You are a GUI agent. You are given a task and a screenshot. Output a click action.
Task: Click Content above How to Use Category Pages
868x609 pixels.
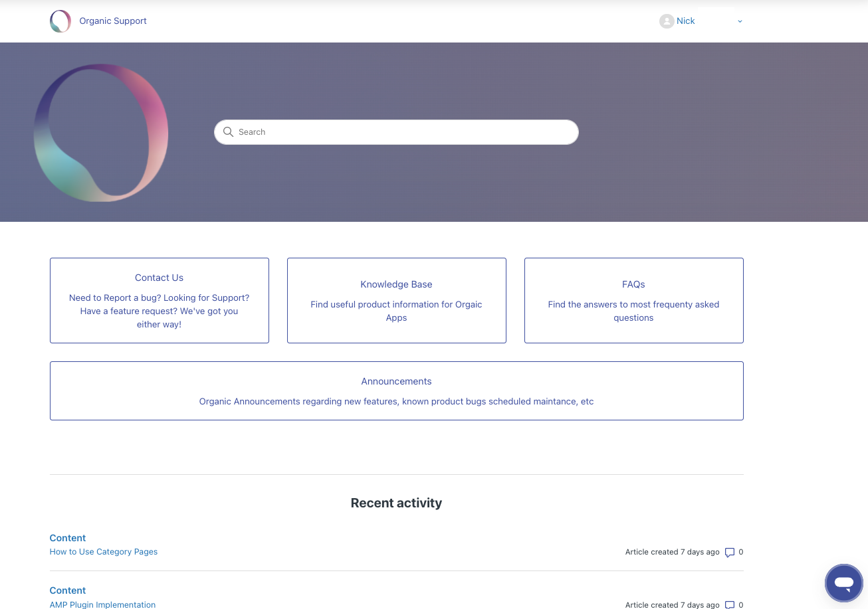coord(68,538)
